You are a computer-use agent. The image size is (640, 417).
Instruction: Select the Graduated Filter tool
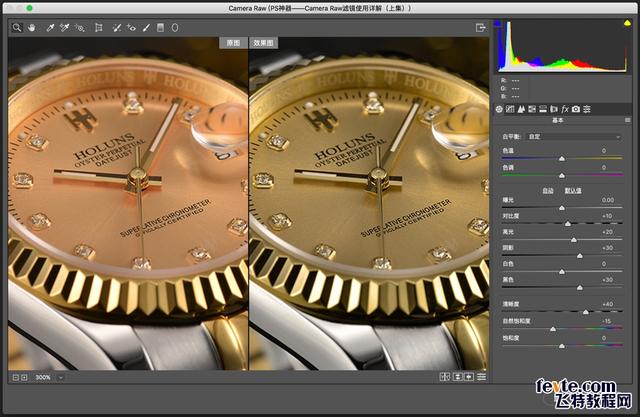coord(160,28)
